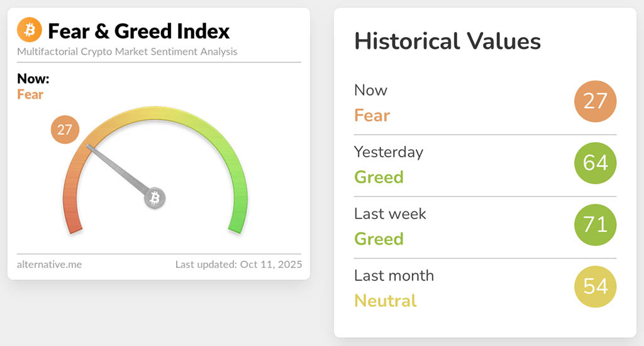Click the orange Fear text under Now:
644x346 pixels.
[30, 95]
